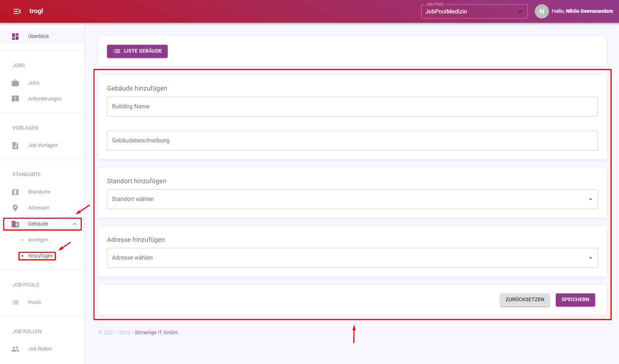Click the 'Standort hinzufügen' heading
The height and width of the screenshot is (364, 619).
(x=136, y=181)
